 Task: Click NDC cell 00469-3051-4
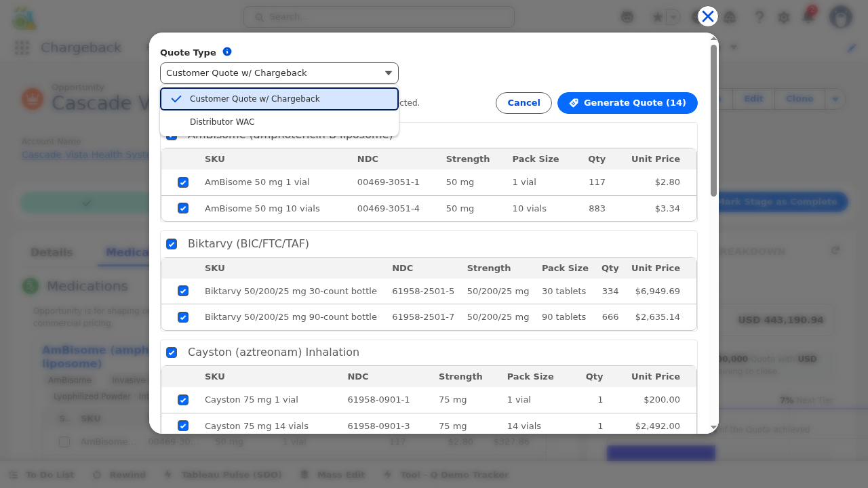389,208
